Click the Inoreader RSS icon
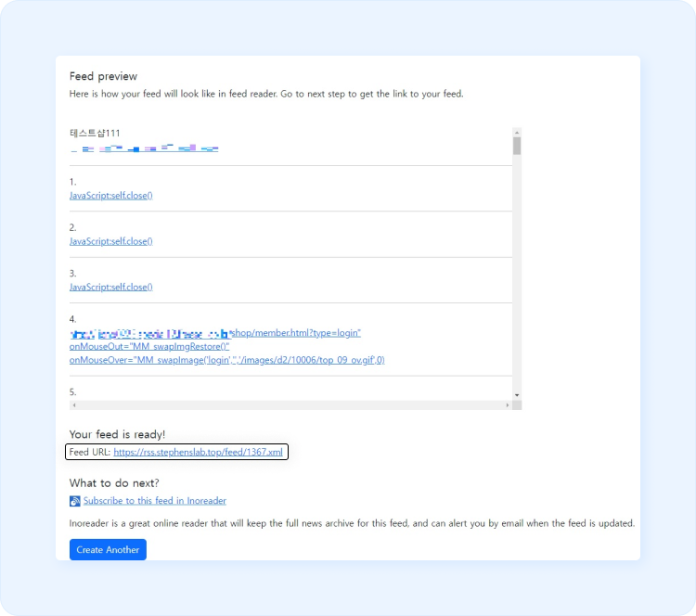 (x=75, y=501)
